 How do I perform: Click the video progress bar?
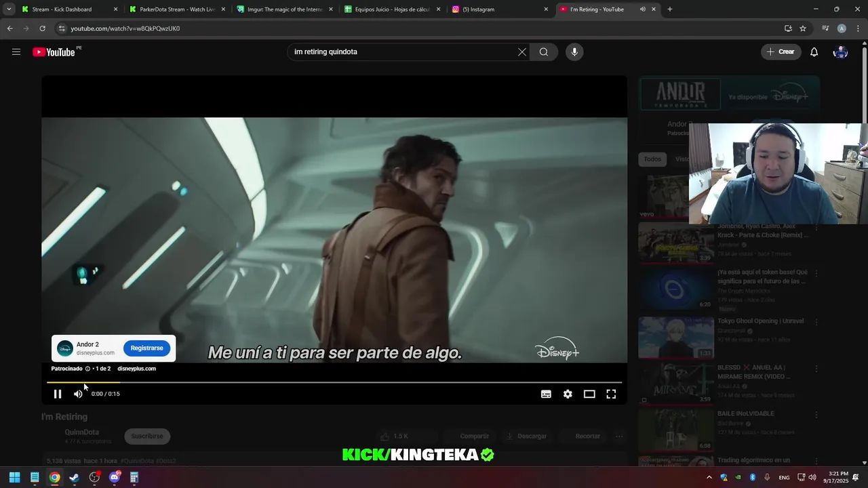coord(334,382)
